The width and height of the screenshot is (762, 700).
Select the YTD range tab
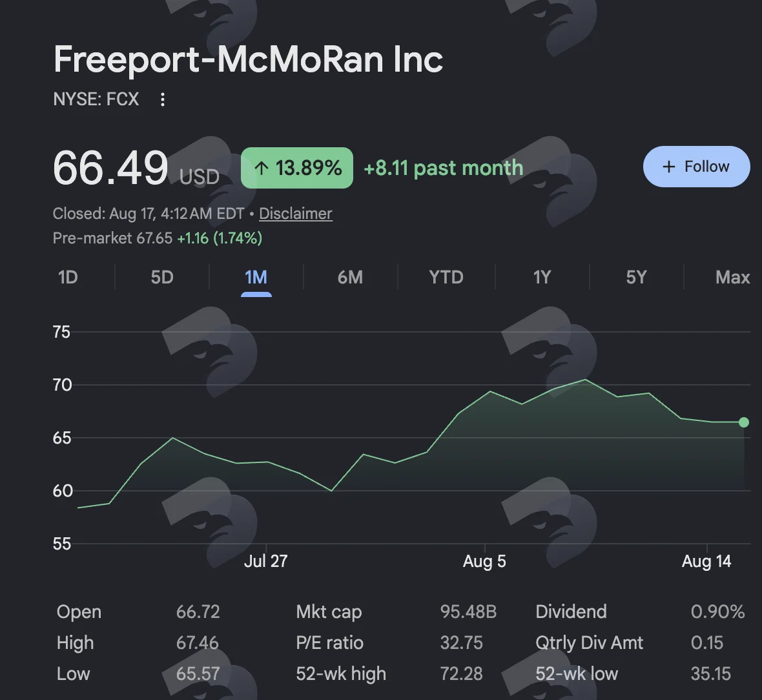pos(446,277)
